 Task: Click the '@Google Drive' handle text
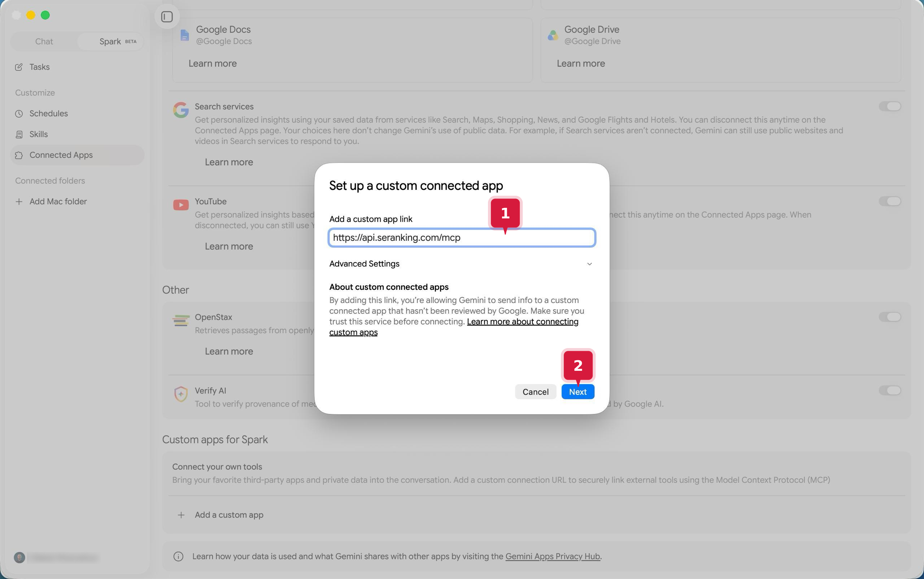[x=592, y=42]
